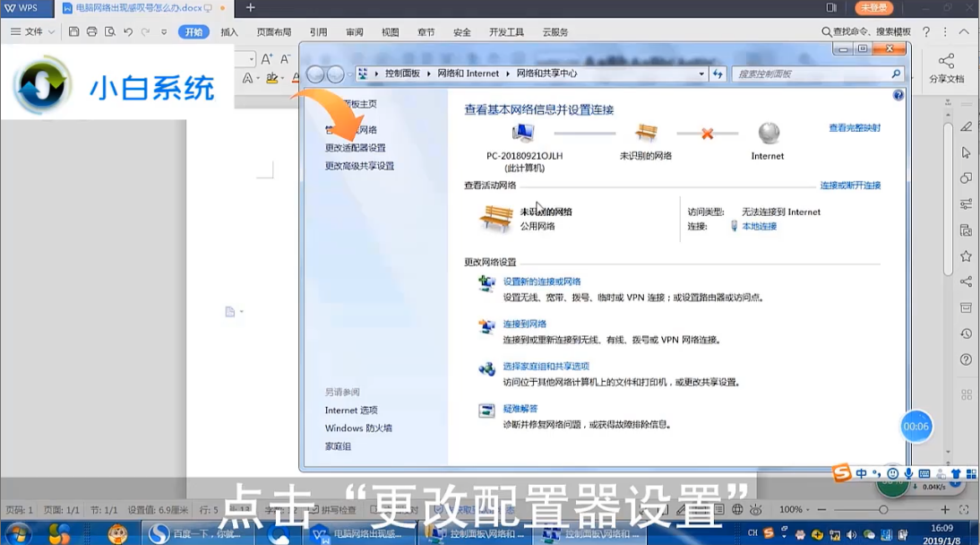Open the recent pages dropdown in Control Panel
This screenshot has width=980, height=545.
[349, 74]
